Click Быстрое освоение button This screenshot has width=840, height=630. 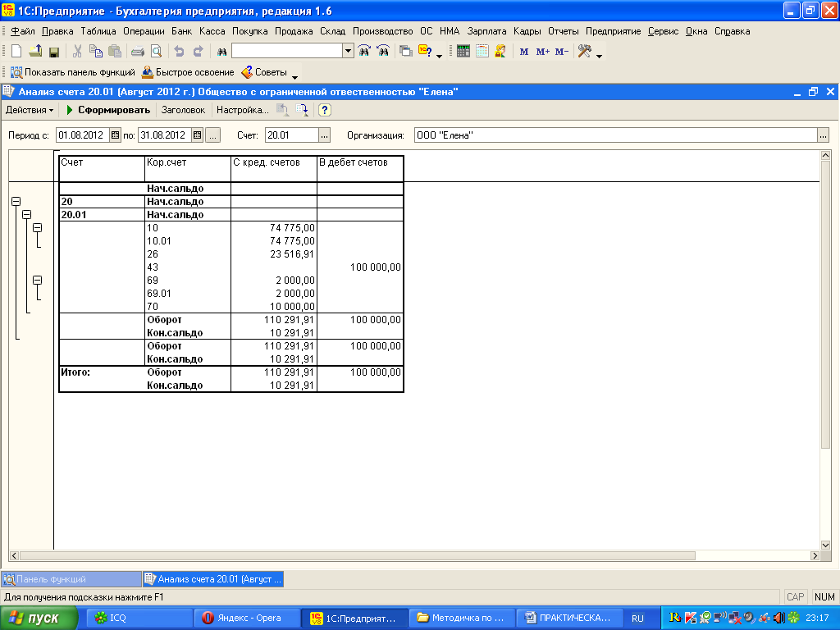[188, 72]
